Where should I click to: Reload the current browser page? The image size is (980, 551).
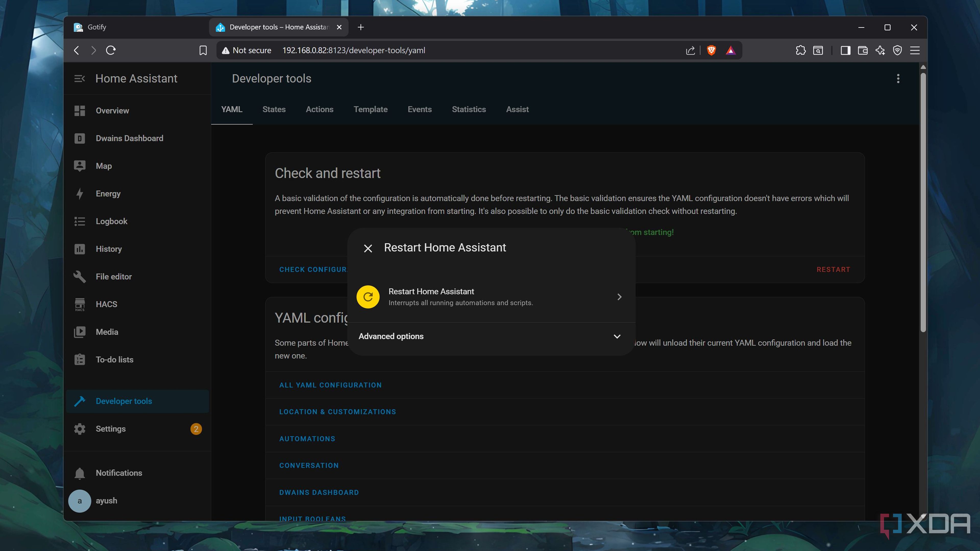coord(111,50)
